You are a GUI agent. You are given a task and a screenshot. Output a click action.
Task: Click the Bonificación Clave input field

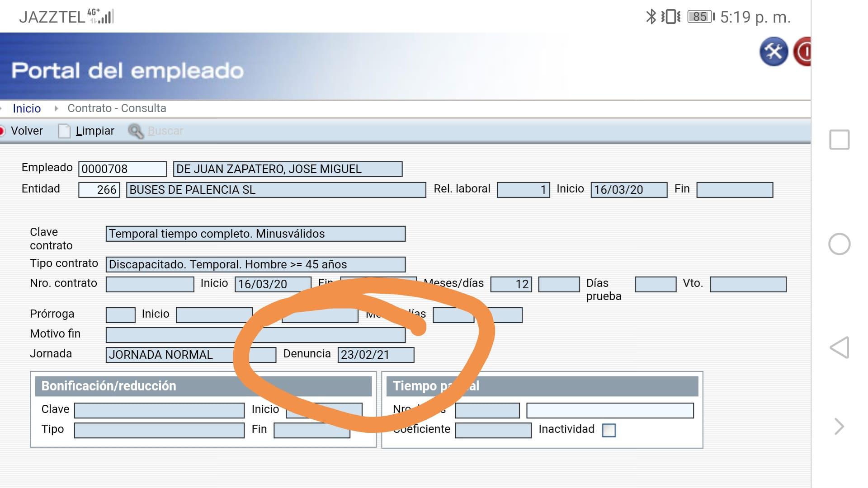point(159,410)
